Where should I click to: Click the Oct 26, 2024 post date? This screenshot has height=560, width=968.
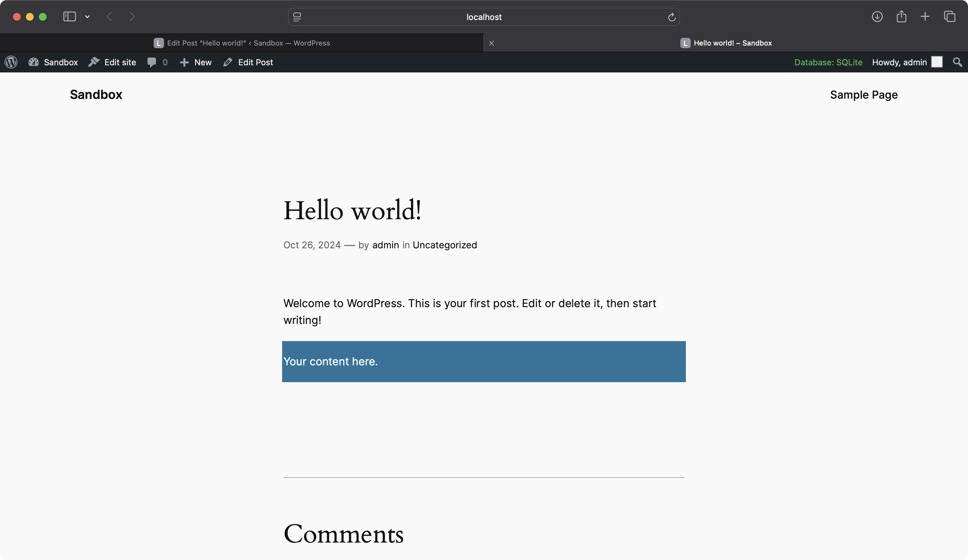(312, 245)
